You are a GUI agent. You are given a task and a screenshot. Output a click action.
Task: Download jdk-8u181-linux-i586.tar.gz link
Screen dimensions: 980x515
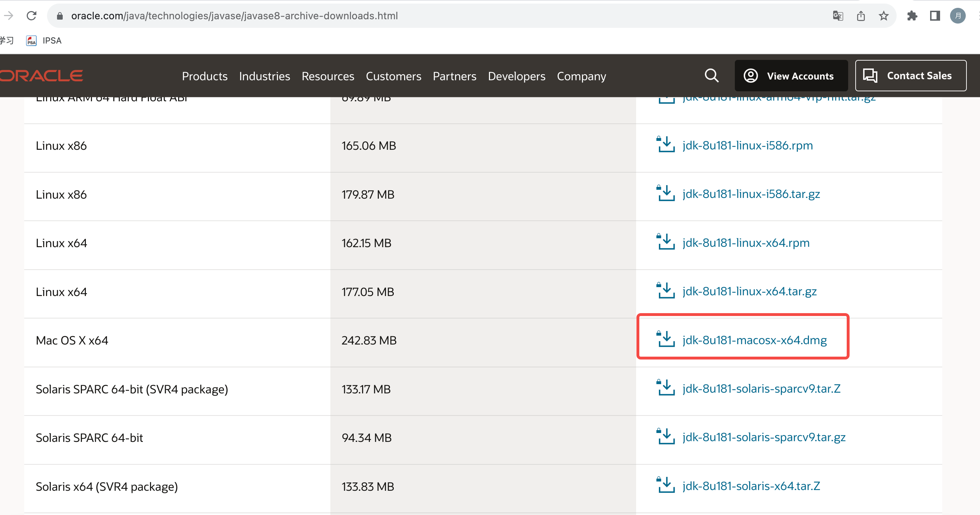click(751, 194)
